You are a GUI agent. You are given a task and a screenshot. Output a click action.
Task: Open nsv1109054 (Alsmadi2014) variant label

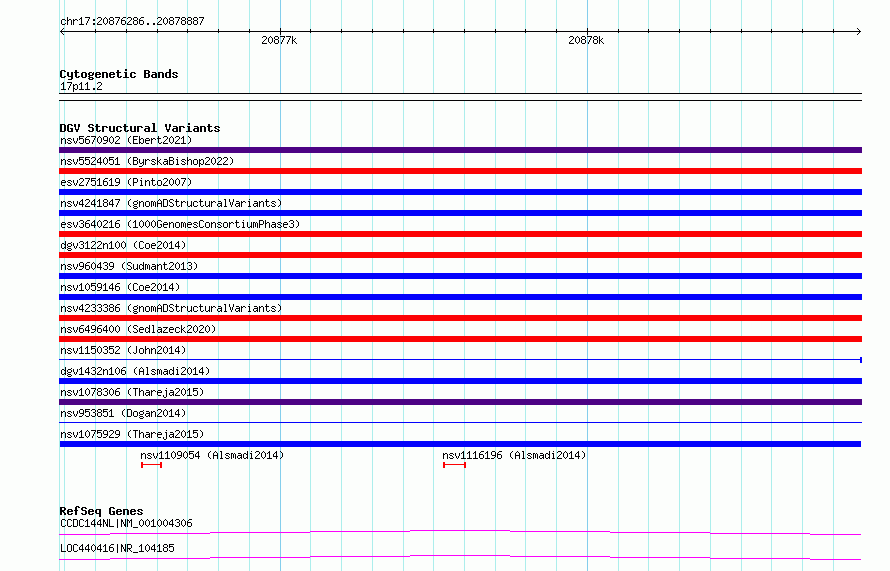tap(212, 455)
